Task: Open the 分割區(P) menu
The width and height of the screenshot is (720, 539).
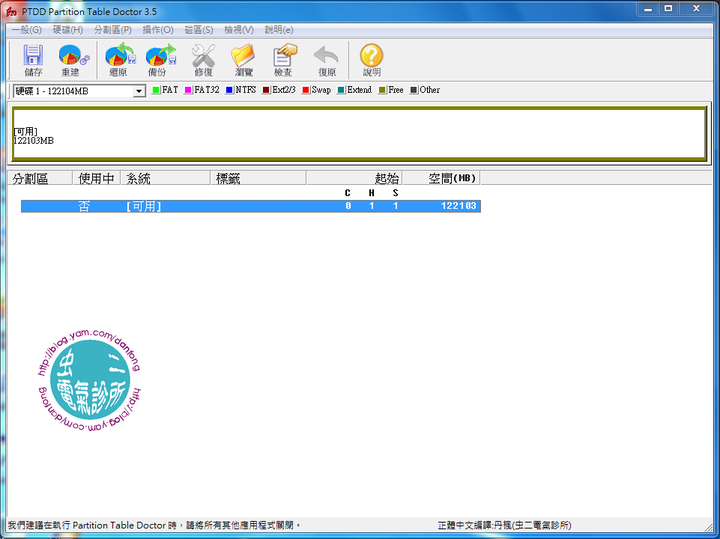Action: tap(113, 30)
